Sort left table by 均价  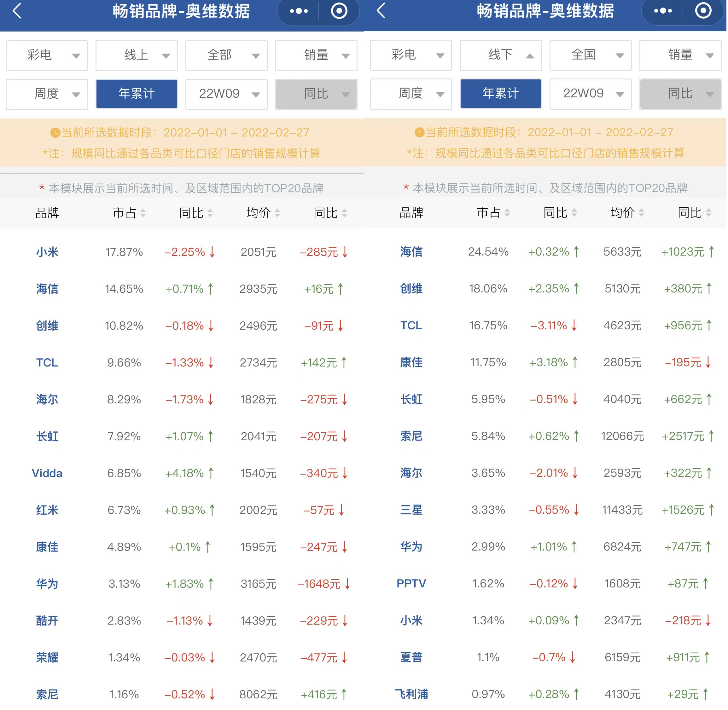264,213
